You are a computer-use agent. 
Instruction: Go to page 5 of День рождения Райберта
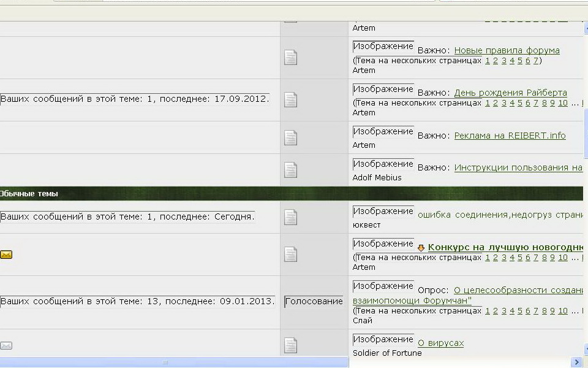point(520,103)
